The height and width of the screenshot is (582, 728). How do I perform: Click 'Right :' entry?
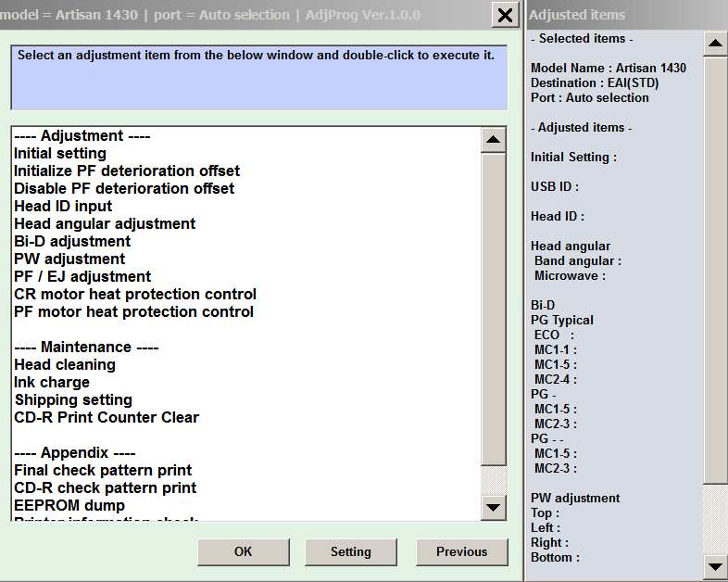coord(550,542)
